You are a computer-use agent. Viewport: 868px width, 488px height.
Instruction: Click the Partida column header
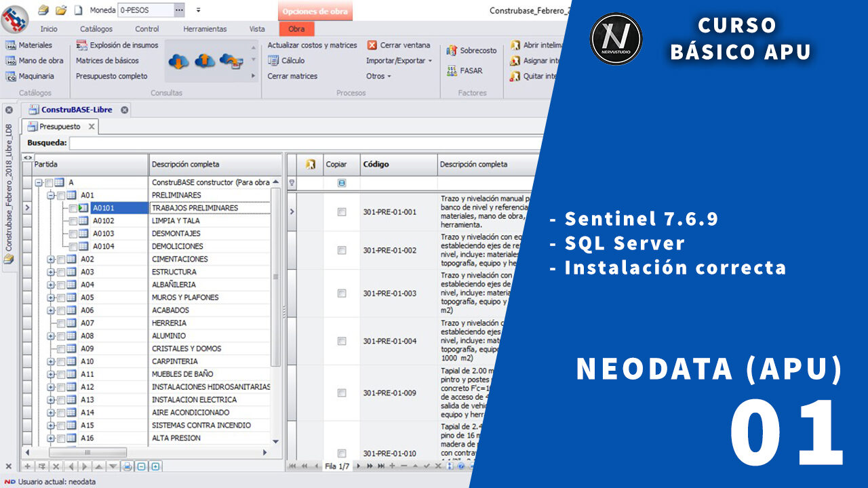(x=90, y=164)
